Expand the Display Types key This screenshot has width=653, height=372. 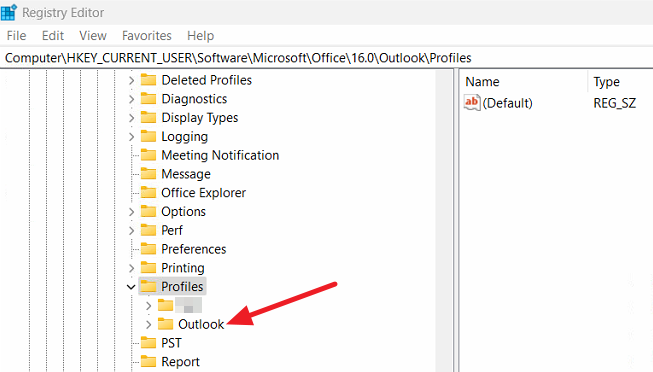[131, 118]
